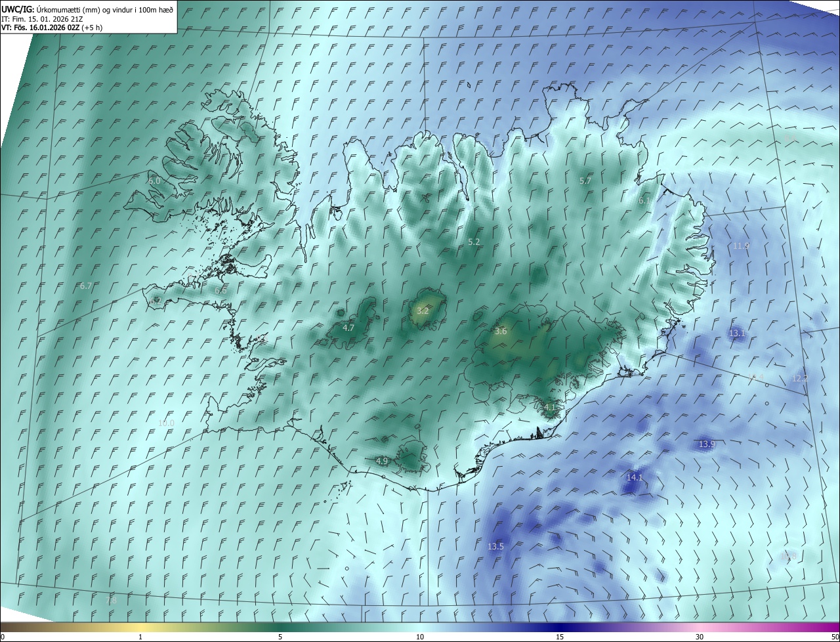Click the 6.6 value on the map
Viewport: 840px width, 642px height.
[x=220, y=291]
